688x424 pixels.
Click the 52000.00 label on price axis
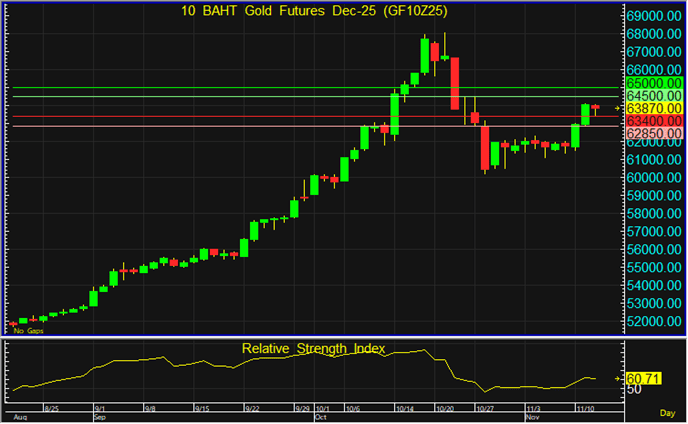click(654, 321)
